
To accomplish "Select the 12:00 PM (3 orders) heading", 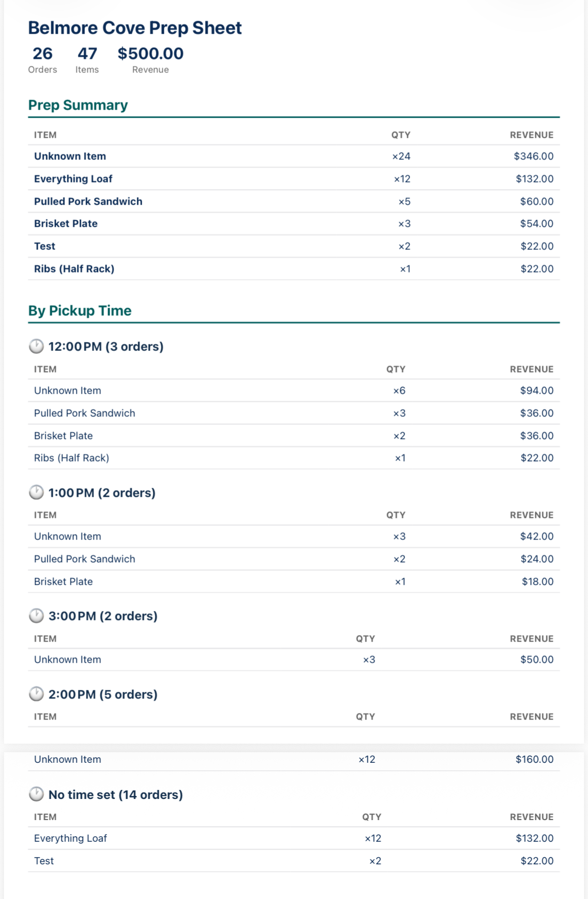I will pyautogui.click(x=106, y=346).
